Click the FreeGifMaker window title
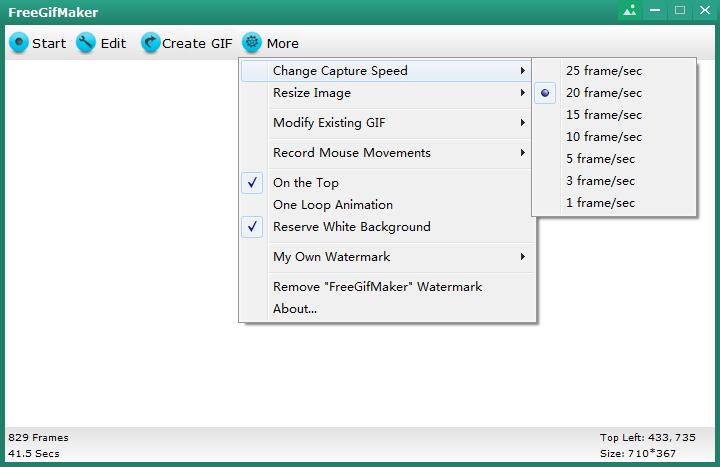This screenshot has width=720, height=467. pos(53,12)
